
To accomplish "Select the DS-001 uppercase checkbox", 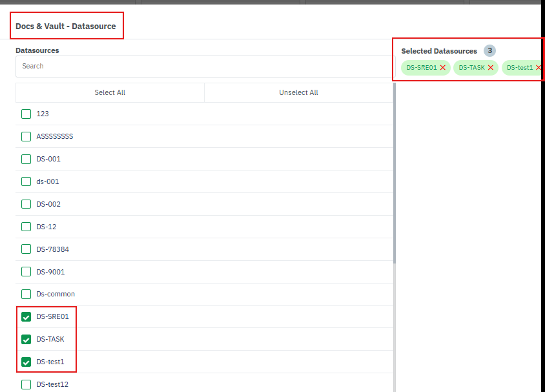I will pos(26,159).
